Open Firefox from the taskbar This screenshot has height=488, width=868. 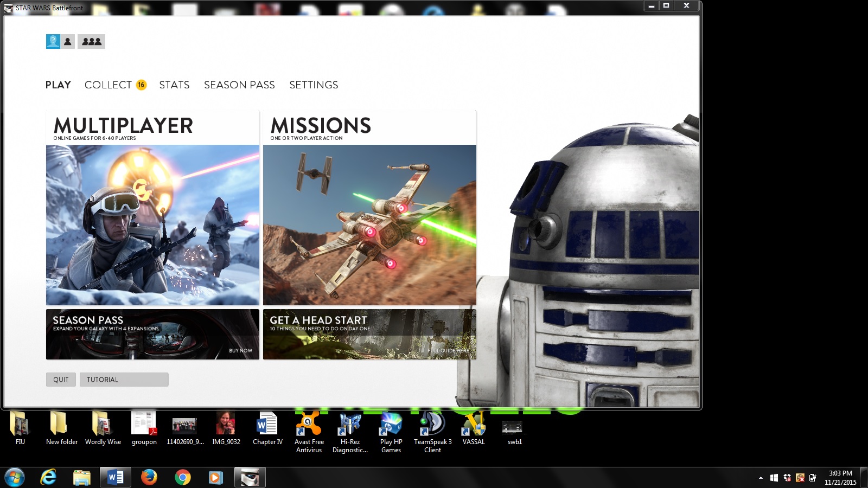(x=149, y=477)
